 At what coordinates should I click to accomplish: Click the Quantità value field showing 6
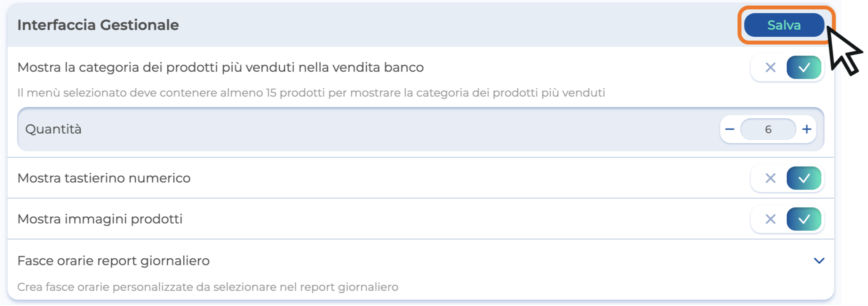point(768,129)
